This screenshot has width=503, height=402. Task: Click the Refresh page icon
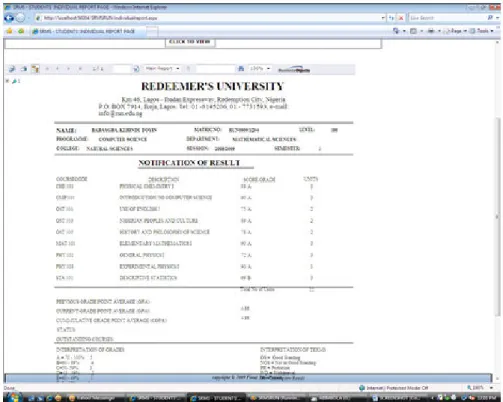click(391, 18)
